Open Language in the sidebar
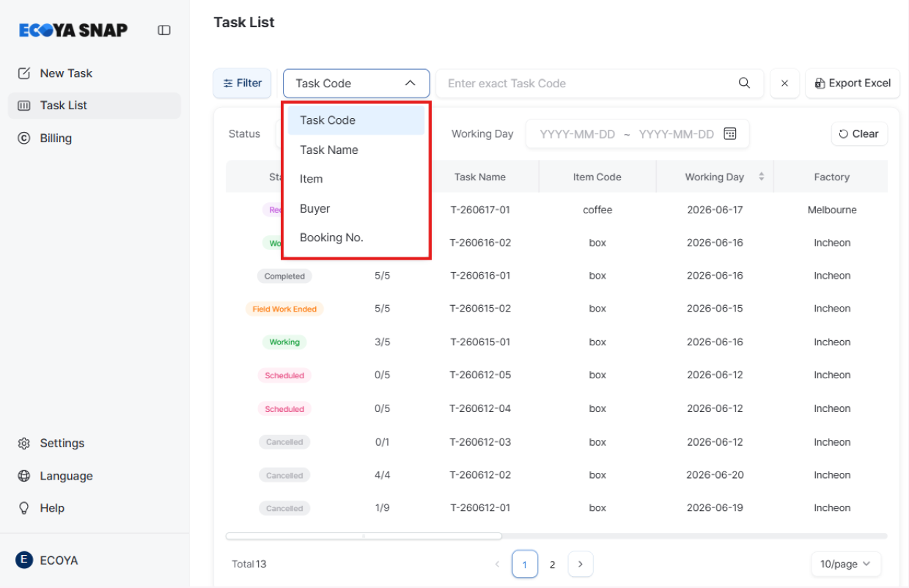The image size is (909, 588). coord(94,476)
